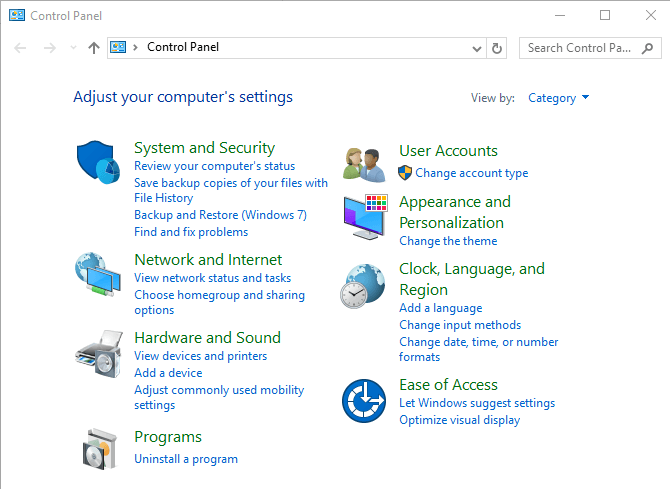Click Change the theme link
The height and width of the screenshot is (489, 670).
(448, 241)
